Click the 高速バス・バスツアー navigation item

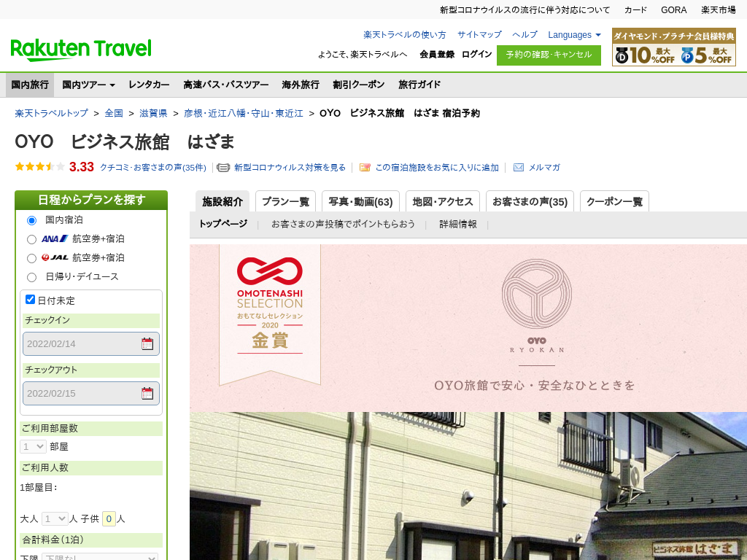tap(226, 85)
